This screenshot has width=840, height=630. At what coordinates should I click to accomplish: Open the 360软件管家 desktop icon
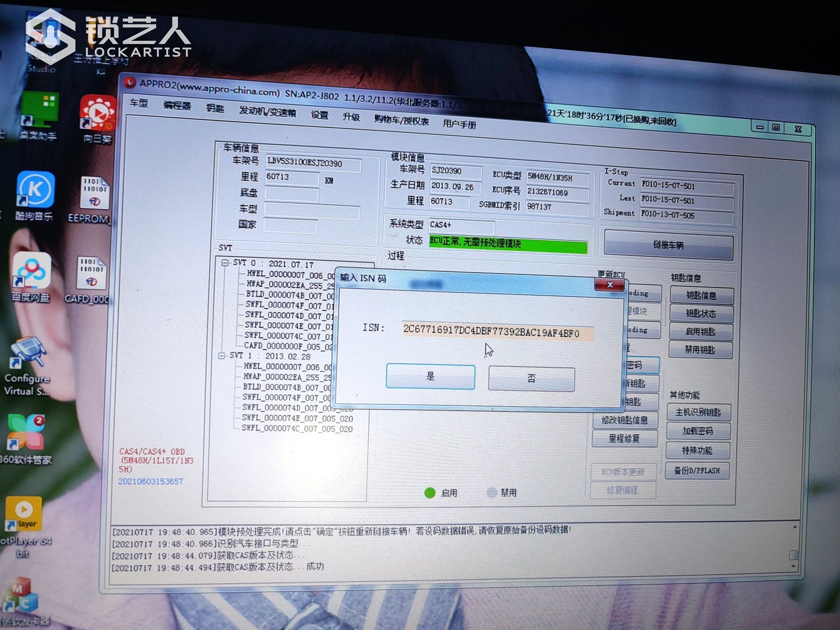pyautogui.click(x=25, y=439)
